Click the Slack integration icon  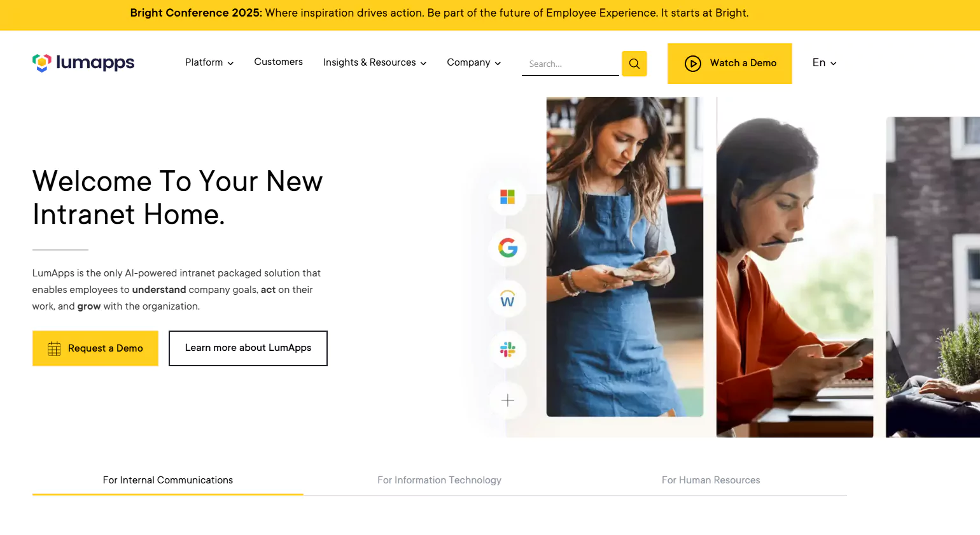[x=507, y=350]
